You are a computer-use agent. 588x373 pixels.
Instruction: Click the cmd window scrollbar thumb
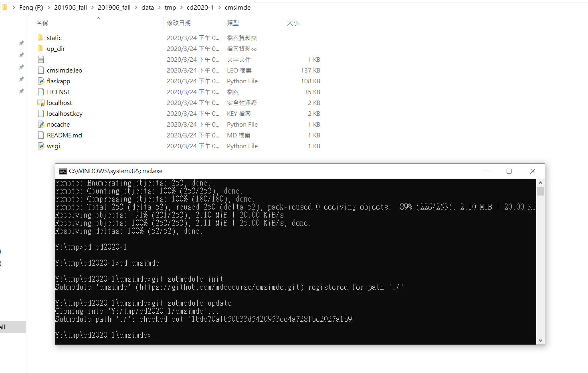541,191
